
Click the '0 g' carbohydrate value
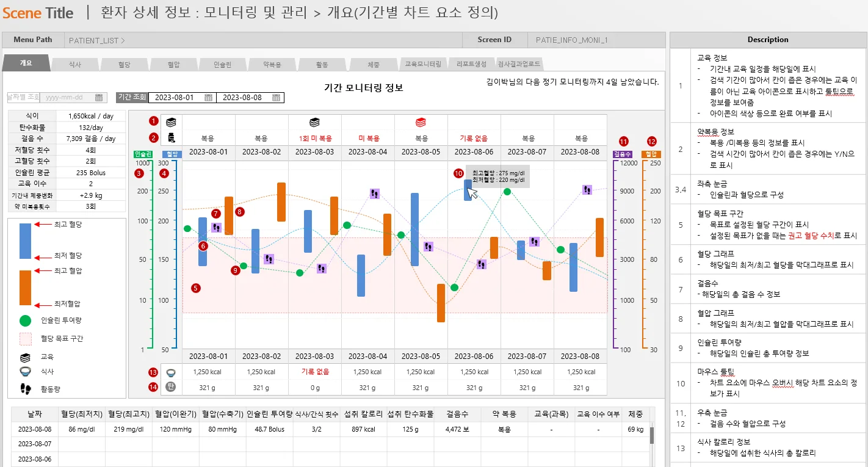tap(314, 387)
